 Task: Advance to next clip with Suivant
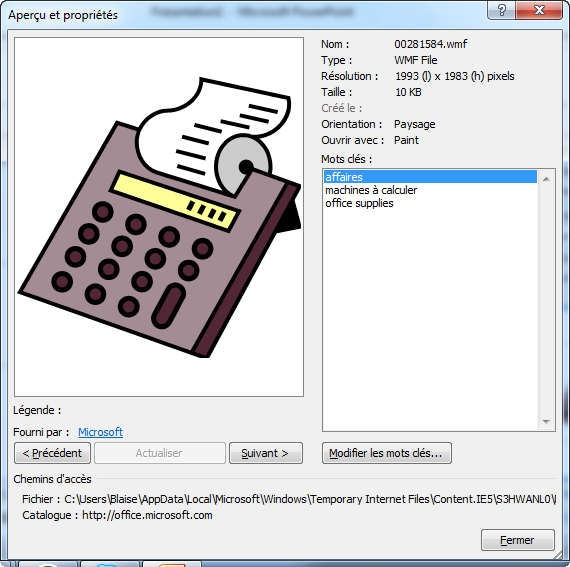point(266,453)
